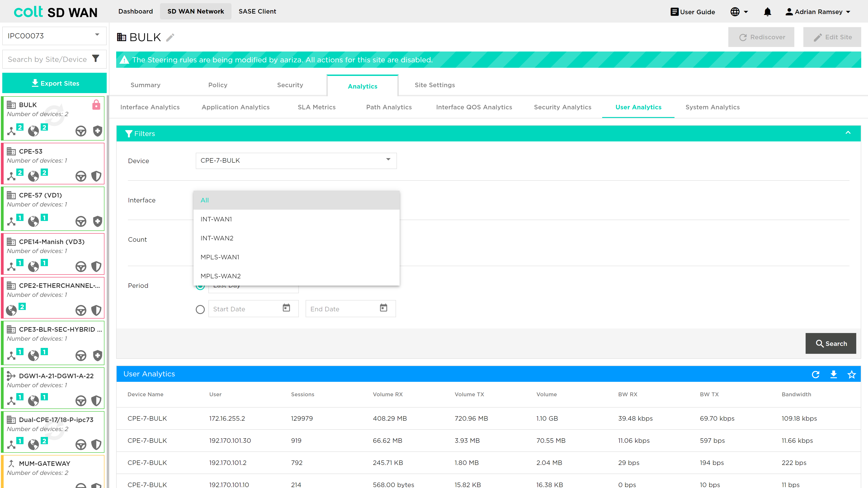The image size is (868, 488).
Task: Switch to the Security tab
Action: (290, 85)
